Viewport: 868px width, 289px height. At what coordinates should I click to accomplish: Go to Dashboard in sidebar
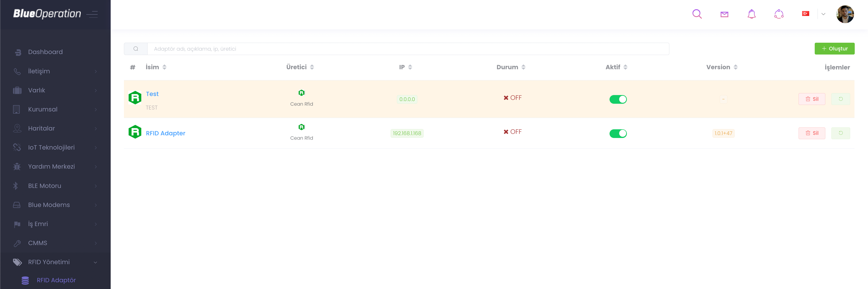tap(45, 52)
